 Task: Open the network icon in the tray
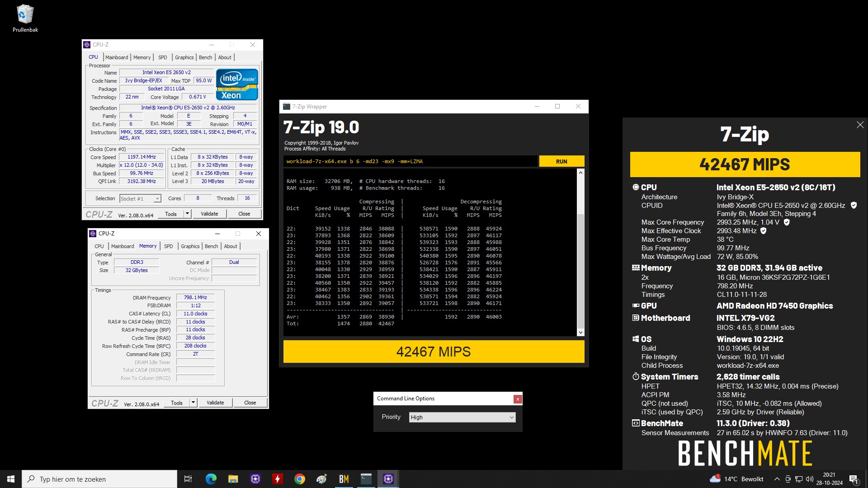point(799,479)
